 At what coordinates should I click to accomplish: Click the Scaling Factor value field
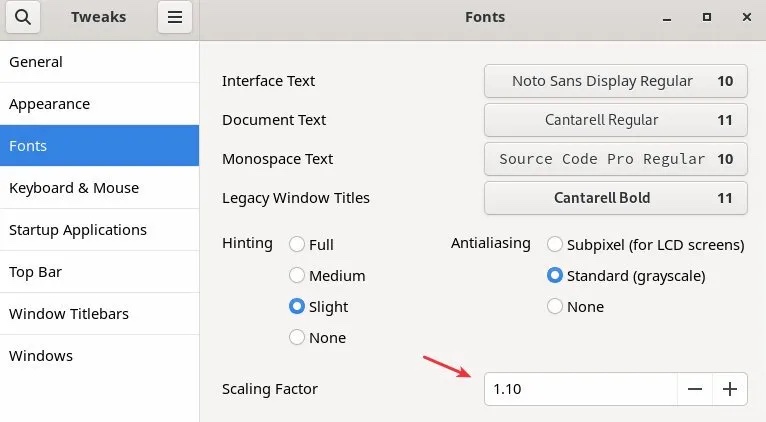pyautogui.click(x=580, y=389)
